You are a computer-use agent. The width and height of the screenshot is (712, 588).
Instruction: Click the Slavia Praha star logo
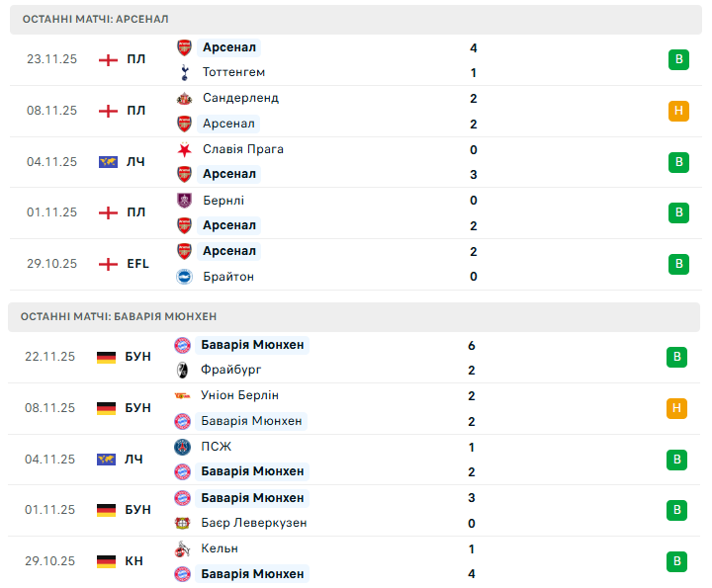point(184,149)
